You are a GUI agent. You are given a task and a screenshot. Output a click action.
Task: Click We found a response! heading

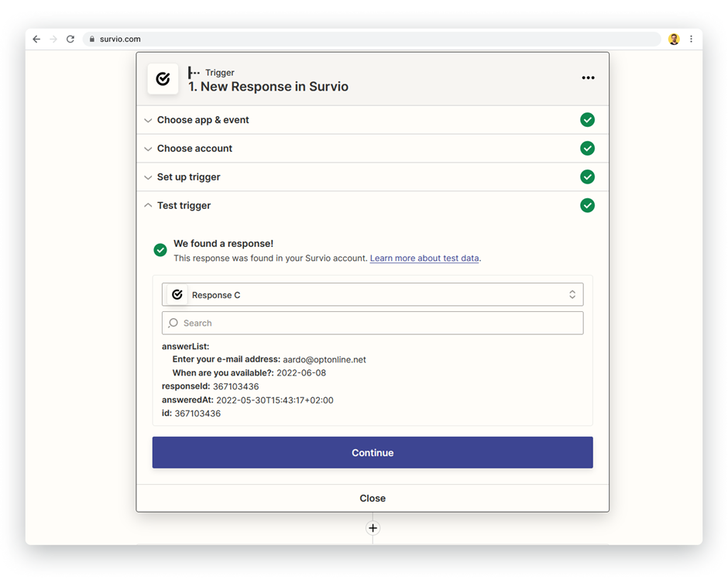click(x=223, y=244)
